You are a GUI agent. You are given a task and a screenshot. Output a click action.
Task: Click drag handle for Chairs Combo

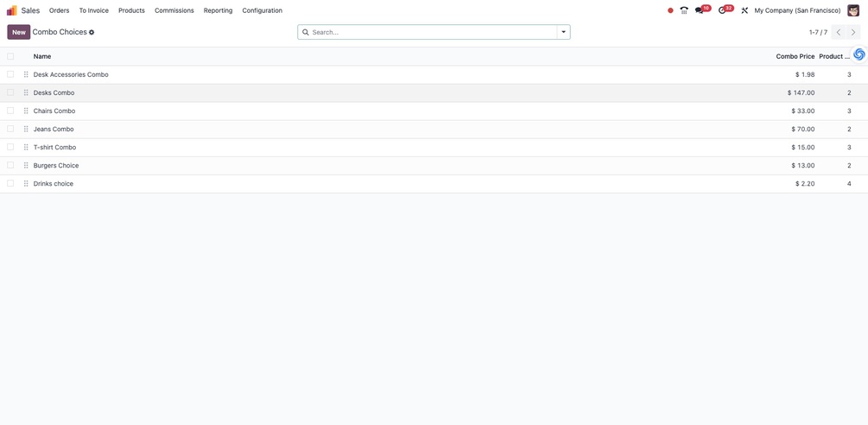[26, 111]
